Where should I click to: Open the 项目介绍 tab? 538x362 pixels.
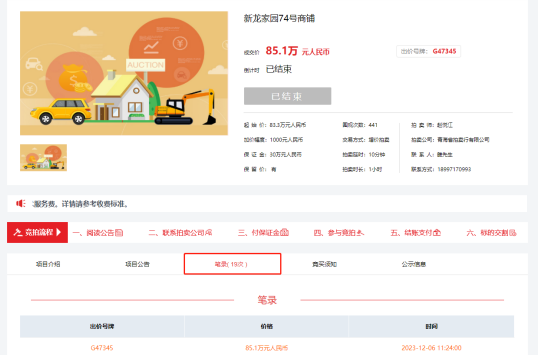[x=48, y=264]
